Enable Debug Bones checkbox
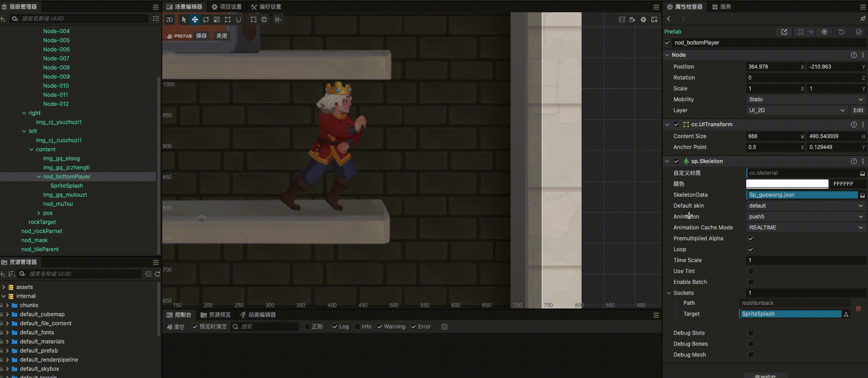868x378 pixels. (x=751, y=344)
